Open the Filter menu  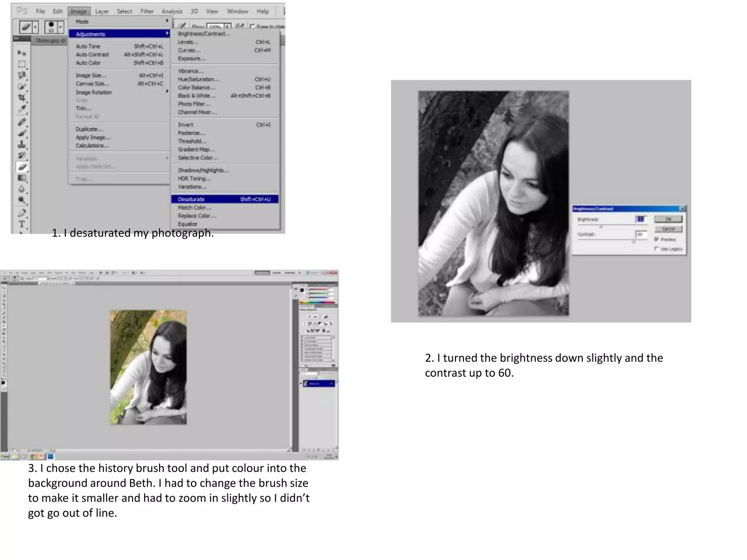[x=147, y=11]
